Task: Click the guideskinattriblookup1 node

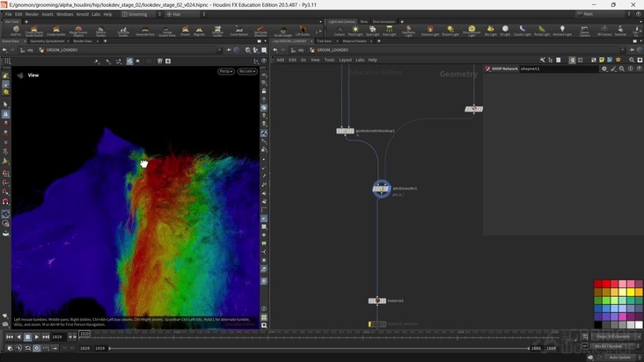Action: (345, 131)
